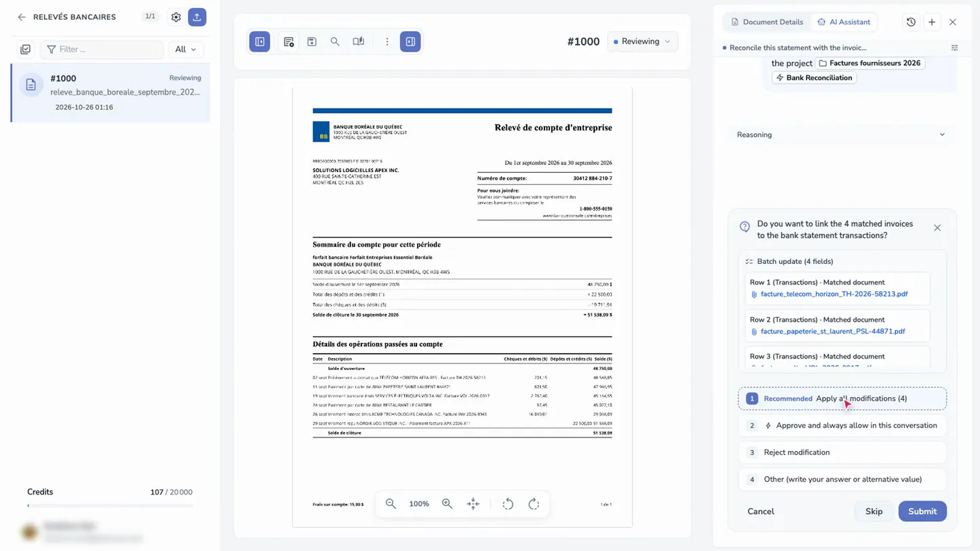Open conversation history icon
Viewport: 980px width, 551px height.
pyautogui.click(x=911, y=22)
